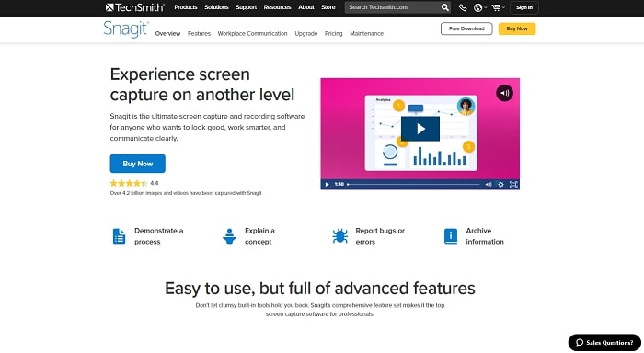This screenshot has height=353, width=644.
Task: Click the Archive information book icon
Action: (451, 236)
